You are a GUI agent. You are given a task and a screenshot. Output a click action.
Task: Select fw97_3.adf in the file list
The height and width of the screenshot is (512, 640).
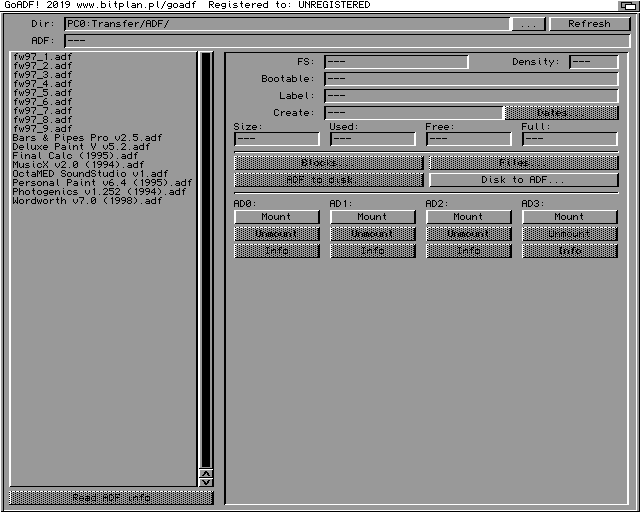coord(103,75)
